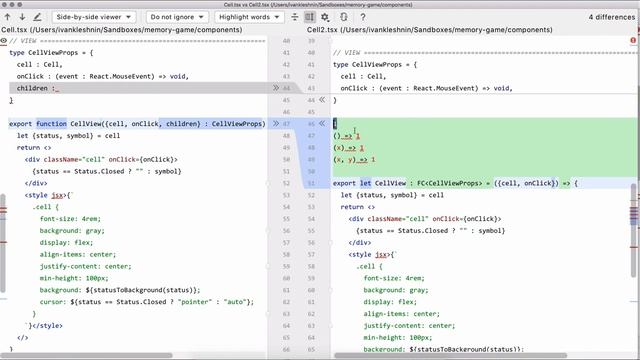Click the eye inspection icon in left pane
Screen dimensions: 640x360
[4, 41]
